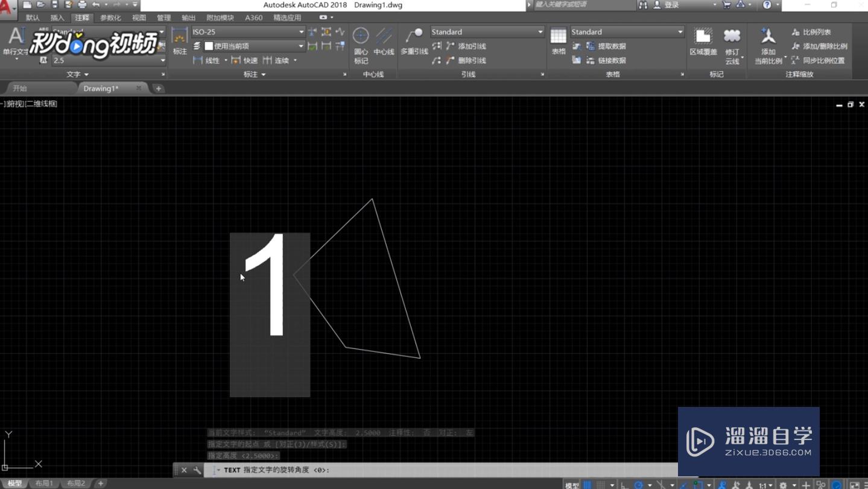Toggle annotation visibility in status bar
This screenshot has height=489, width=868.
click(x=722, y=485)
